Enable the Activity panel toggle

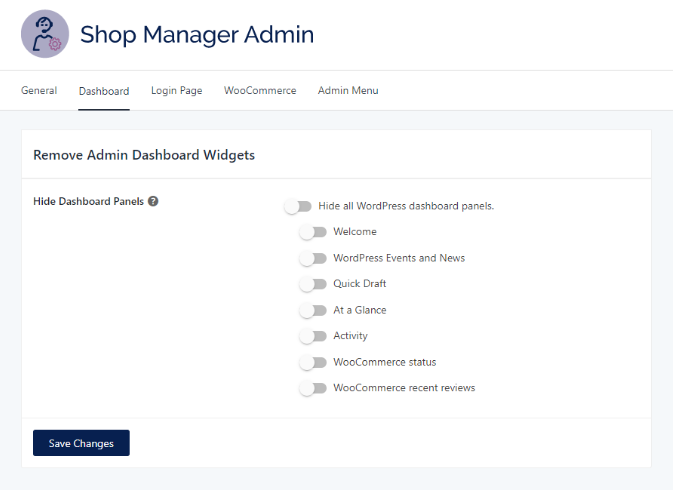313,336
